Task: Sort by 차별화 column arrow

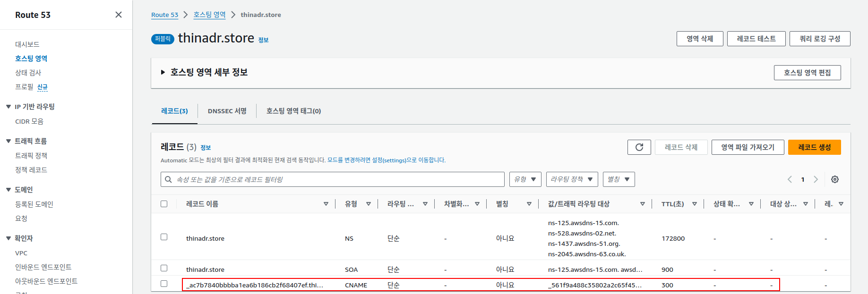Action: (x=477, y=204)
